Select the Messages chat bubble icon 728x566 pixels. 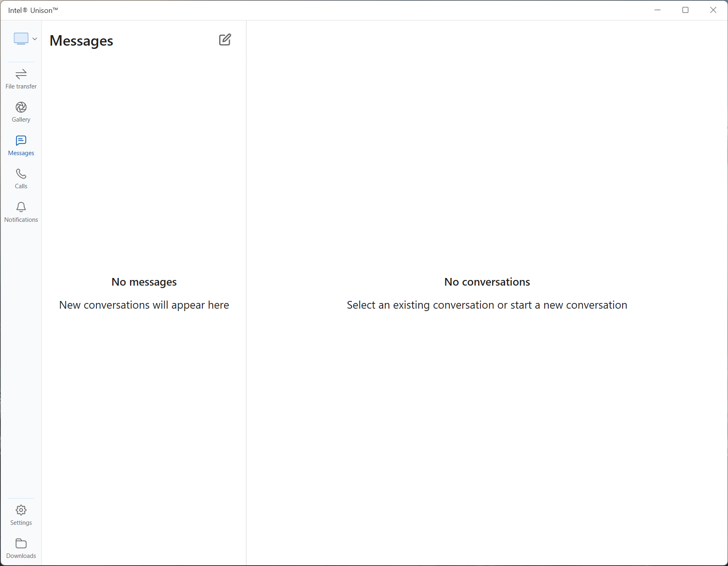[21, 141]
